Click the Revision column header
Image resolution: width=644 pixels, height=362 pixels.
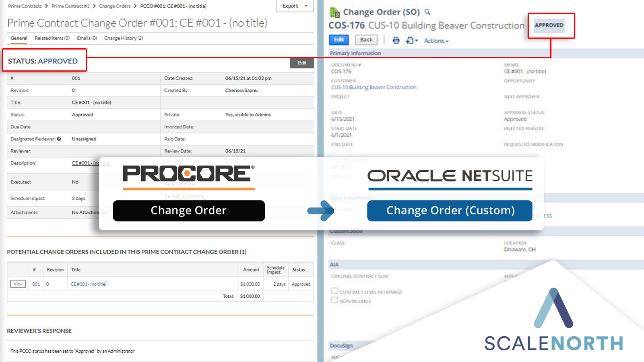point(55,269)
